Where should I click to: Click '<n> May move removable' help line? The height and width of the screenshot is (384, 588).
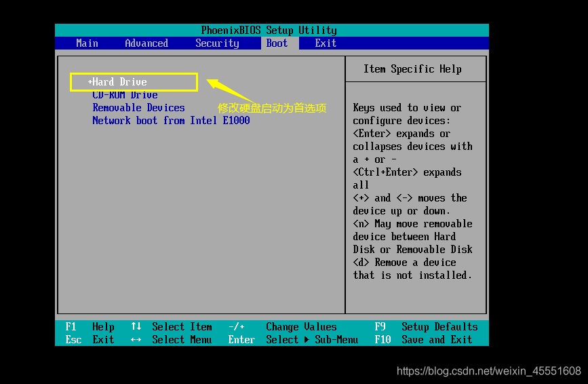coord(412,224)
